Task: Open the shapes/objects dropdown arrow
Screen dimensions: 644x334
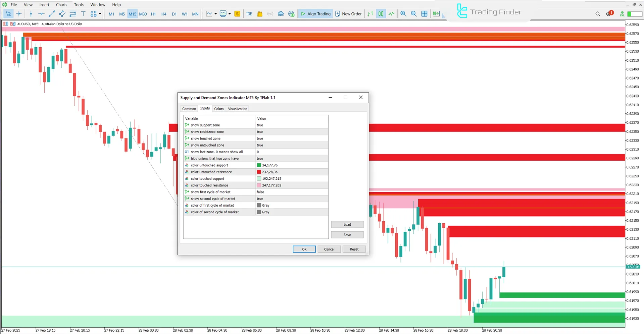Action: point(100,14)
